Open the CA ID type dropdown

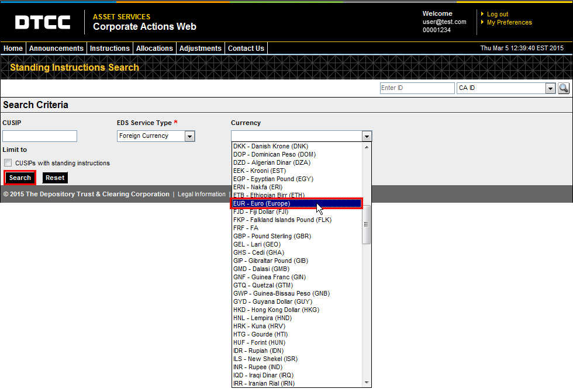pos(550,88)
